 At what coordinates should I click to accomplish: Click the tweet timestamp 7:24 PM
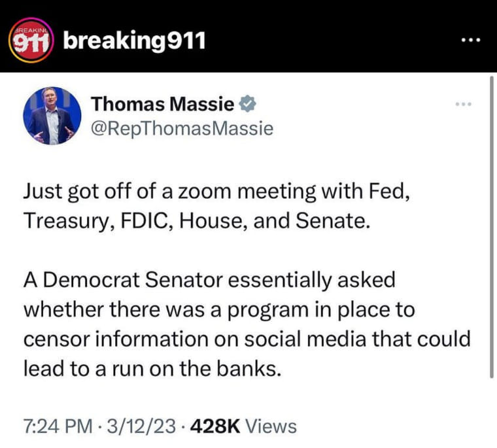point(58,426)
